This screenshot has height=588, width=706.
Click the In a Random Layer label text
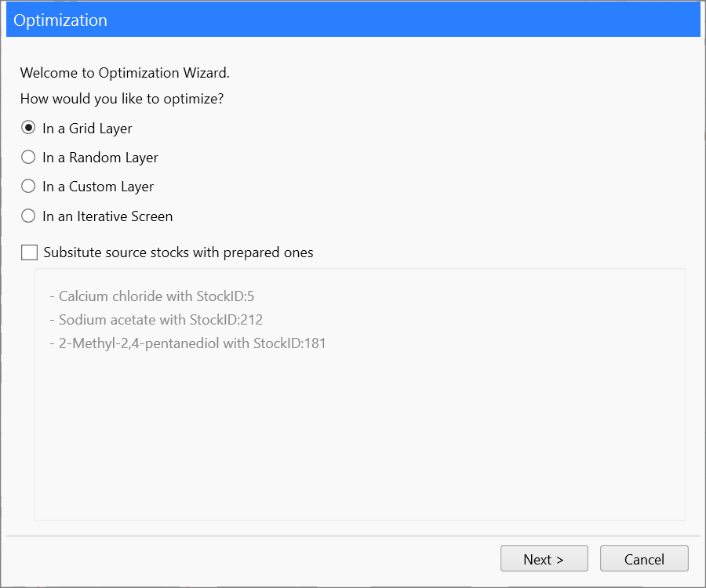[x=100, y=158]
